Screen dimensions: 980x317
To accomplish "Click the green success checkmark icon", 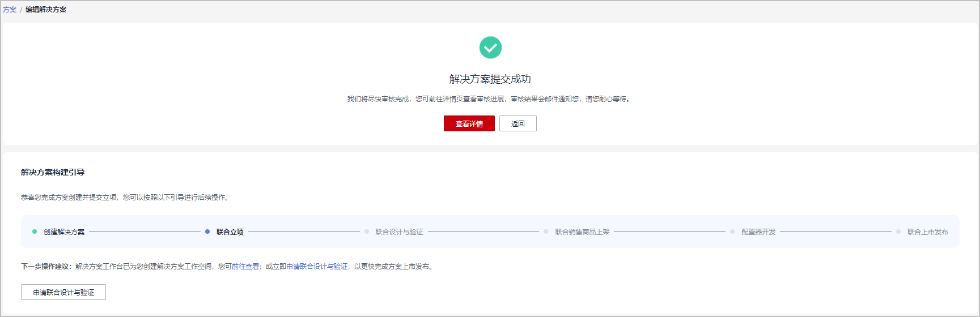I will pyautogui.click(x=490, y=48).
